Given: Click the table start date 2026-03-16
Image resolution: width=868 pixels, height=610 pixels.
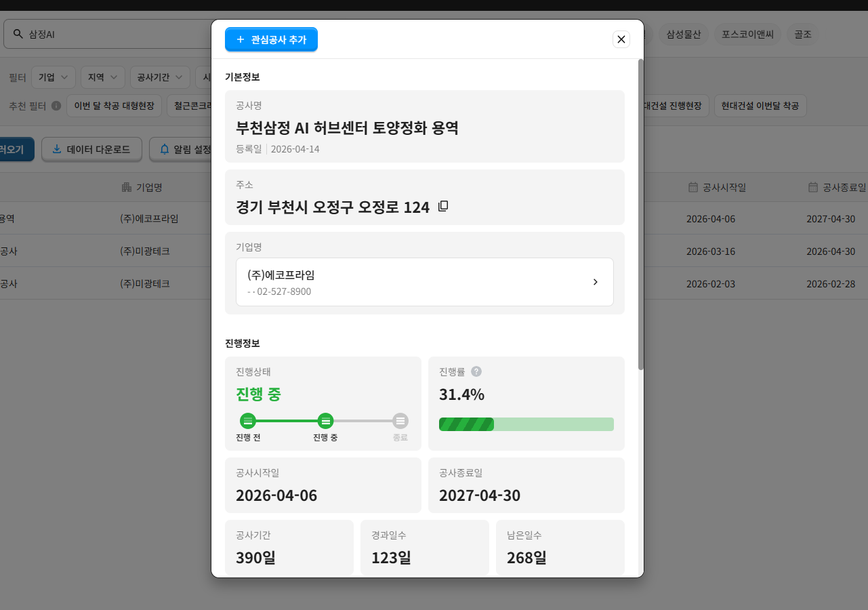Looking at the screenshot, I should (x=711, y=251).
